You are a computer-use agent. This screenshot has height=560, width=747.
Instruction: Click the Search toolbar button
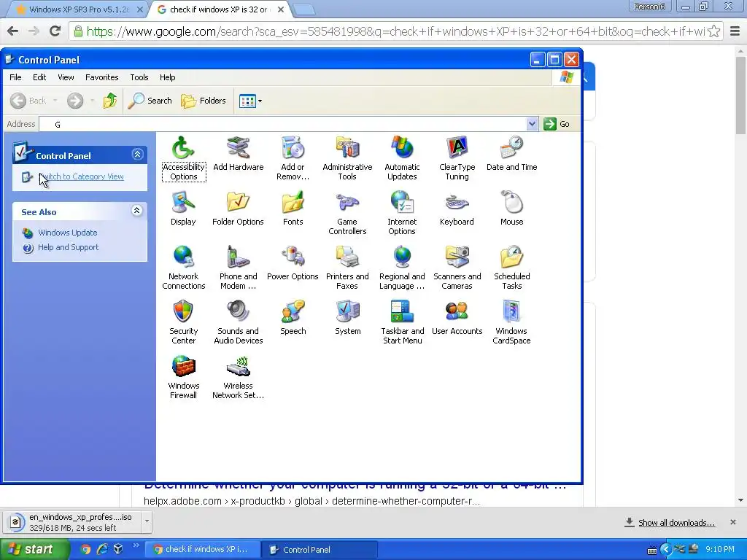[150, 101]
